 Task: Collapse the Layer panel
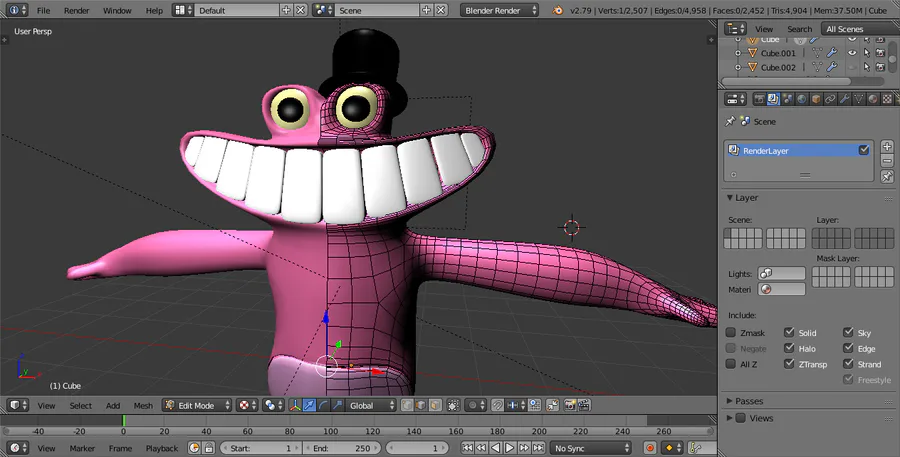(x=730, y=197)
